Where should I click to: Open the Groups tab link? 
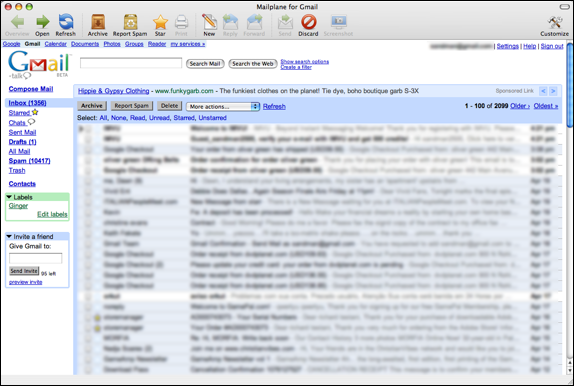pyautogui.click(x=134, y=44)
